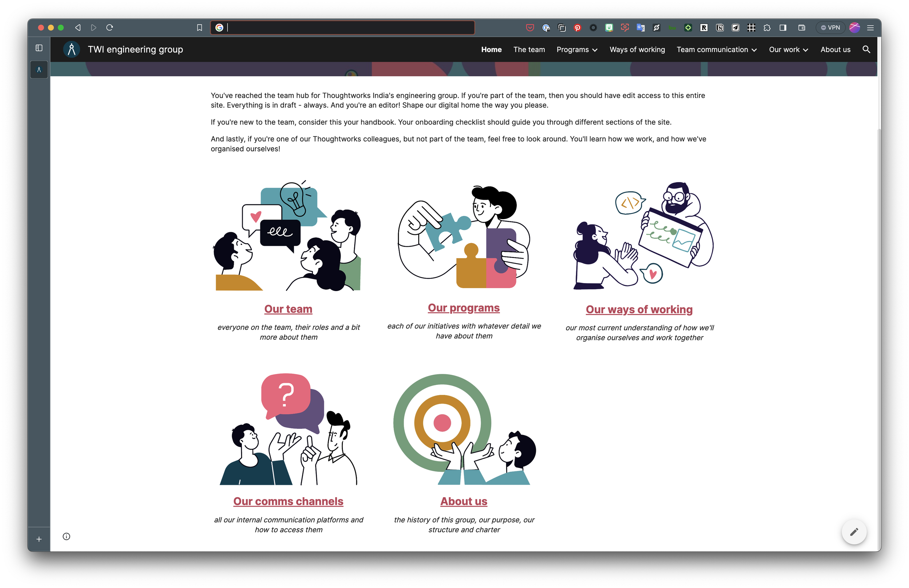Go back with the back arrow
The width and height of the screenshot is (909, 588).
click(x=78, y=28)
